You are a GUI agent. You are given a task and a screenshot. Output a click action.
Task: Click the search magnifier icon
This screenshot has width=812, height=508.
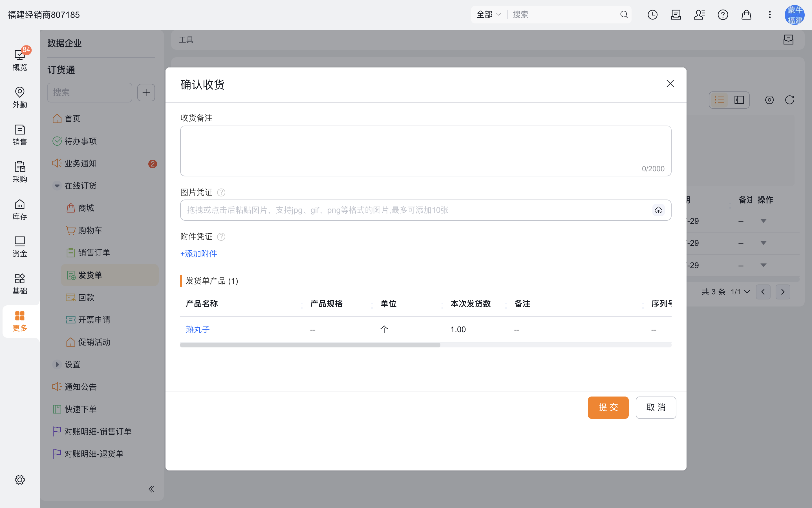(624, 14)
